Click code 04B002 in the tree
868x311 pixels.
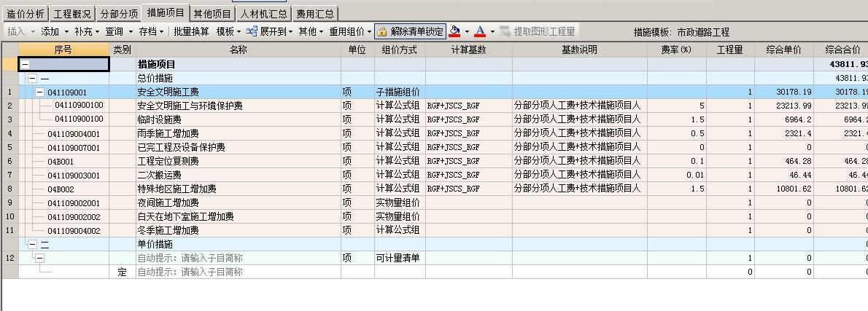[x=61, y=189]
